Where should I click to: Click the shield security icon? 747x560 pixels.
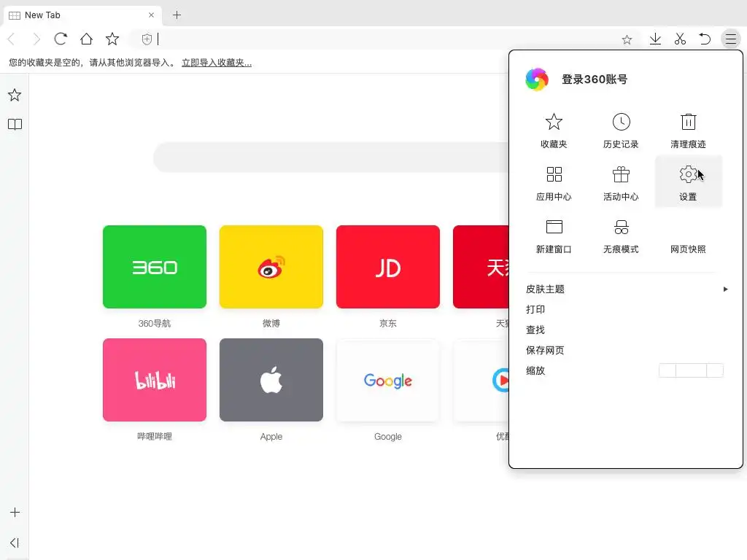[x=147, y=39]
